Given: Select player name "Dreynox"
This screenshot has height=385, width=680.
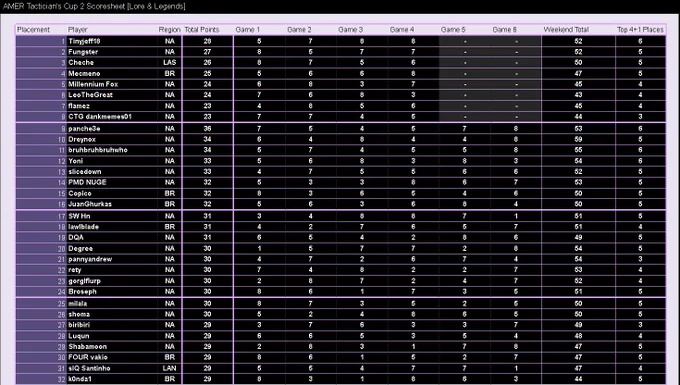Looking at the screenshot, I should tap(82, 140).
